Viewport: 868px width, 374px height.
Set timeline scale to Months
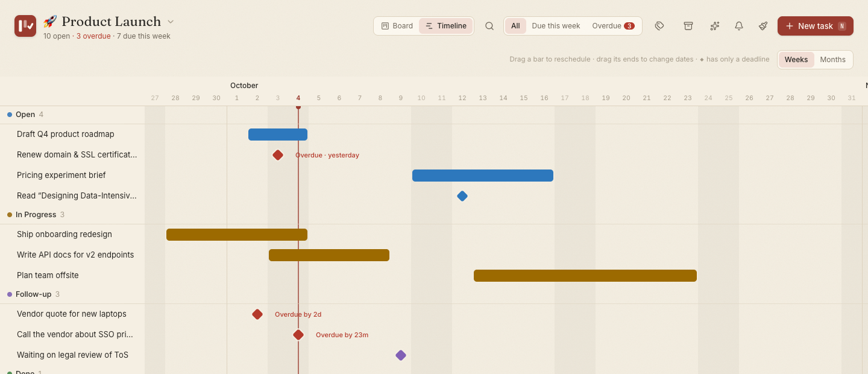click(833, 60)
